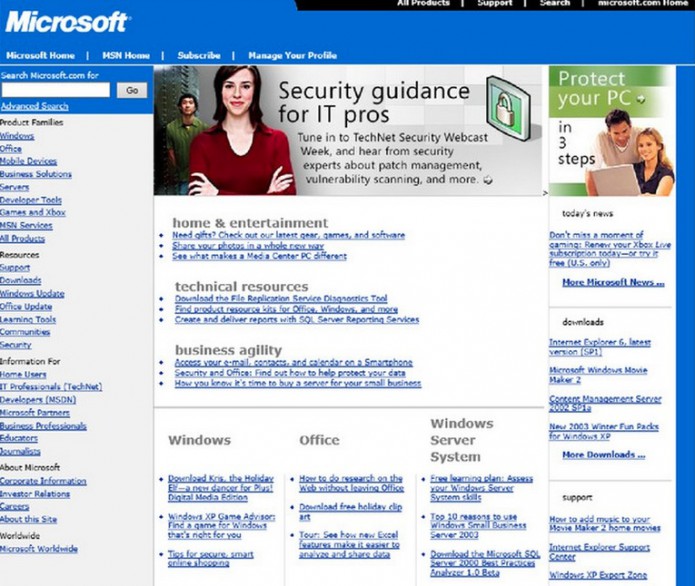Screen dimensions: 695x586
Task: Visit the More Microsoft News link
Action: click(612, 282)
